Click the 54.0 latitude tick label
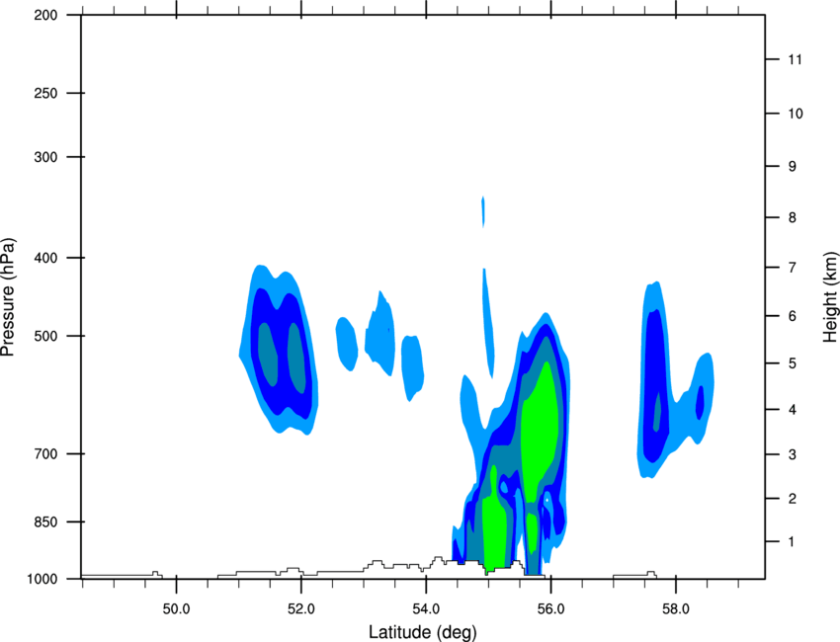The image size is (840, 642). [426, 609]
